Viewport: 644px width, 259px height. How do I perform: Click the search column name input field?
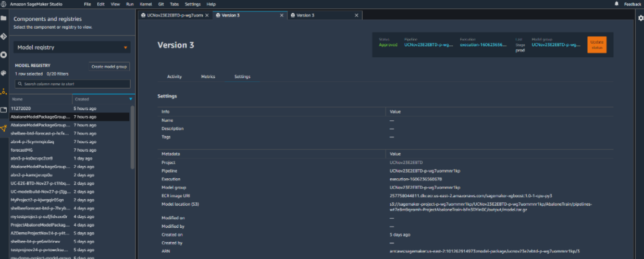click(72, 84)
